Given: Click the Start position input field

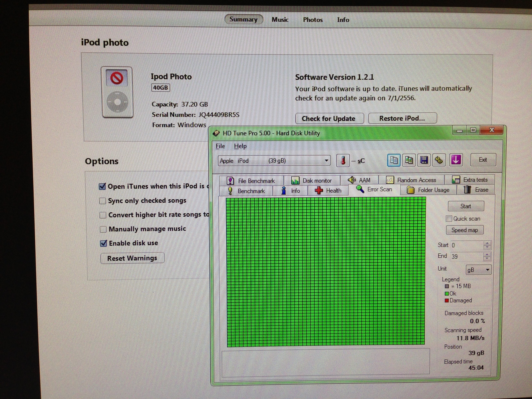Looking at the screenshot, I should (x=467, y=245).
